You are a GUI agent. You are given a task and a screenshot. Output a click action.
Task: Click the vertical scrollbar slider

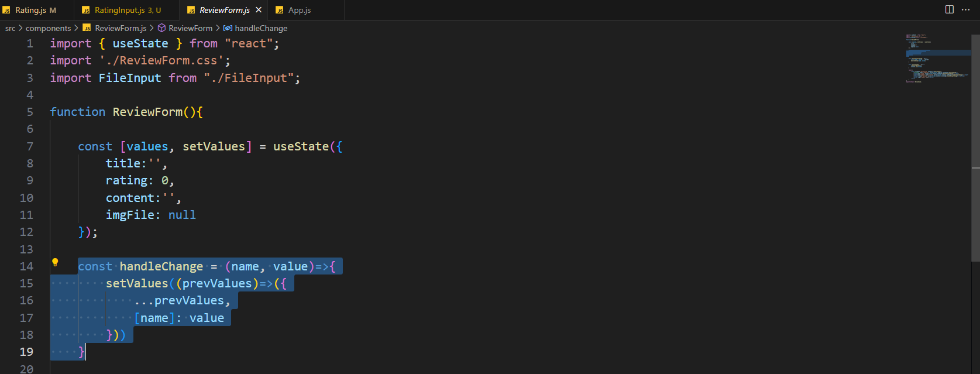(x=976, y=146)
